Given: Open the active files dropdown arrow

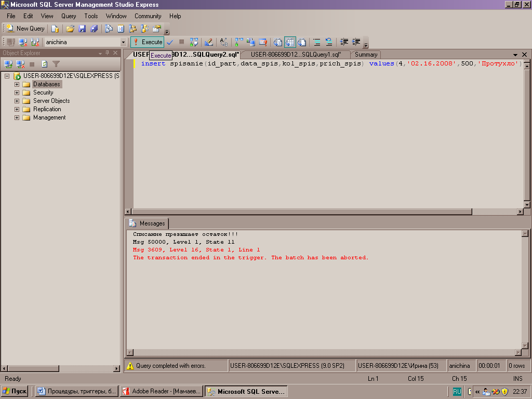Looking at the screenshot, I should coord(515,55).
